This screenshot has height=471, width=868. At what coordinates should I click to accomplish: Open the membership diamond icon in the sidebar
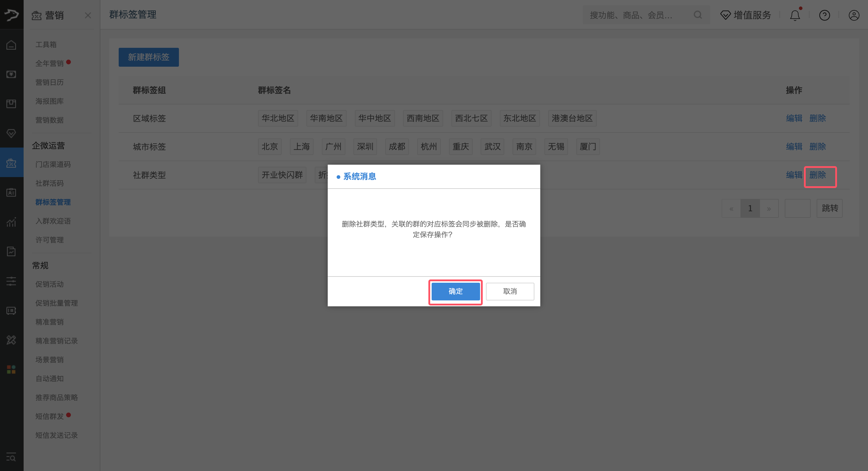point(11,133)
